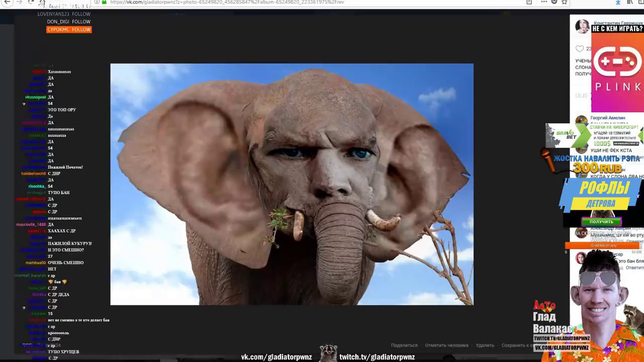Open the Plink game controller ad
The image size is (644, 362).
[x=617, y=72]
